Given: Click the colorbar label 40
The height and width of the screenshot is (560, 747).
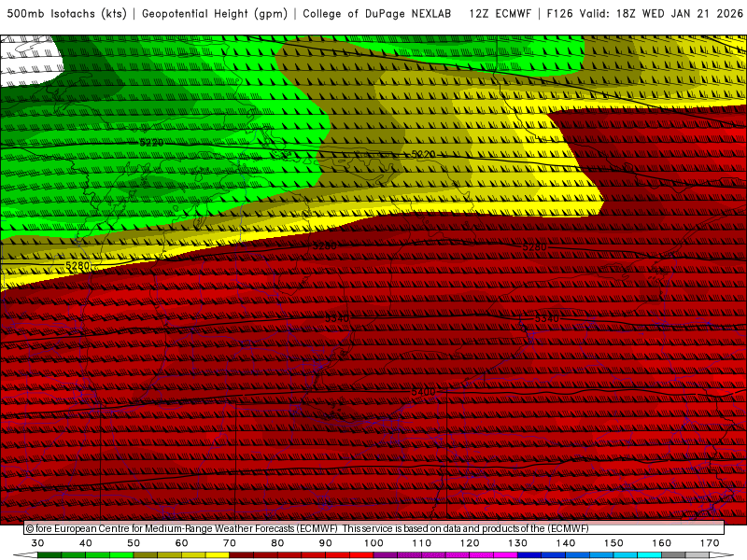Looking at the screenshot, I should 86,543.
